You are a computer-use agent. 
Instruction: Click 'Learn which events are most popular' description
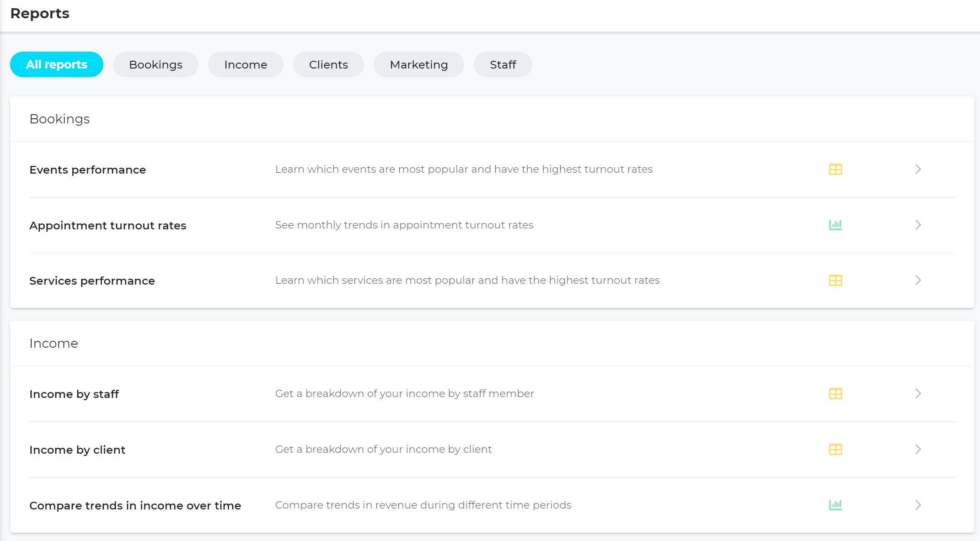pyautogui.click(x=464, y=169)
